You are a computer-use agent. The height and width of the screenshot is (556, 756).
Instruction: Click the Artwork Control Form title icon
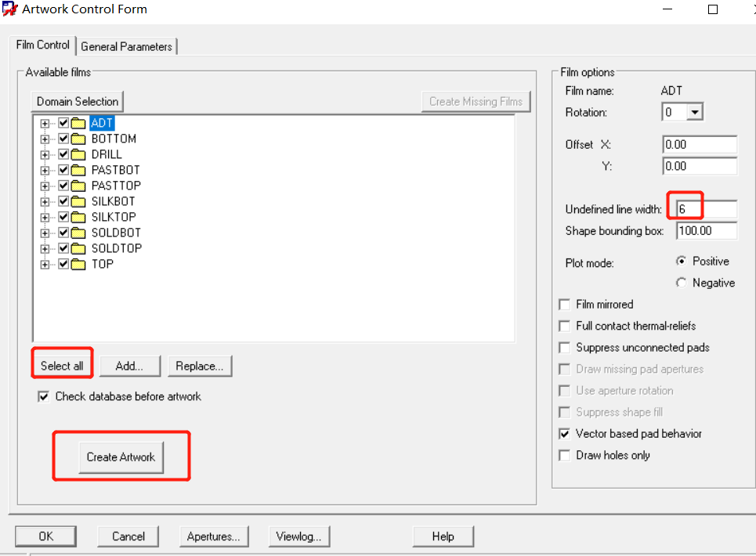pos(9,9)
